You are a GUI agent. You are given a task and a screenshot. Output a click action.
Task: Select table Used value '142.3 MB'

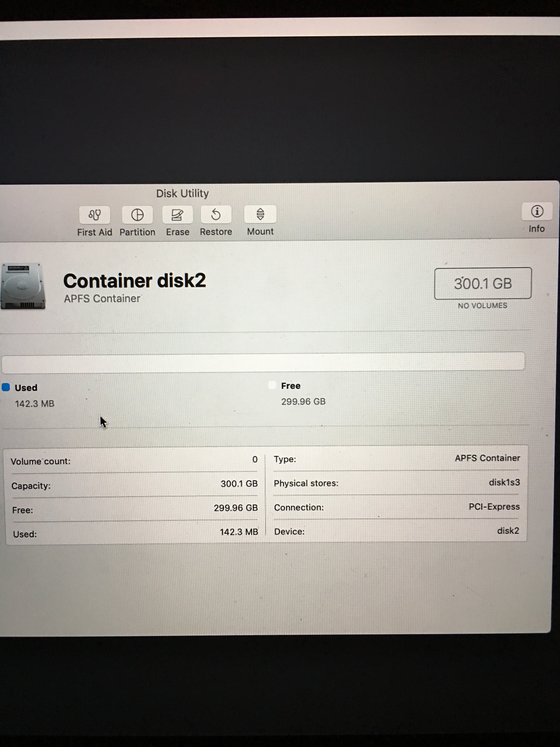click(239, 532)
